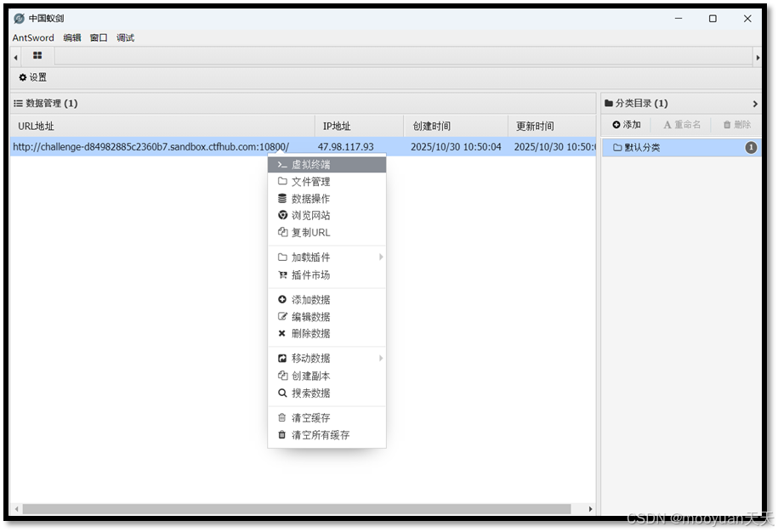Select 创建副本 menu entry

pyautogui.click(x=327, y=376)
